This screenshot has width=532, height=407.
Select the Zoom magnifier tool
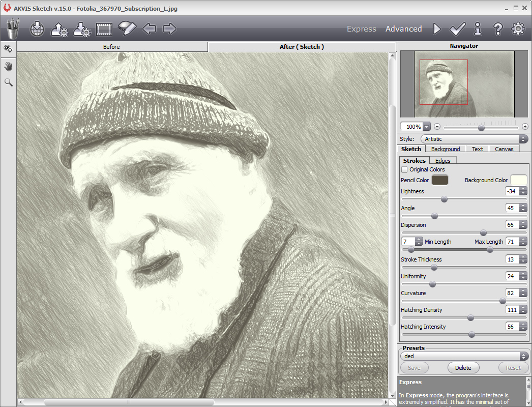pos(8,82)
